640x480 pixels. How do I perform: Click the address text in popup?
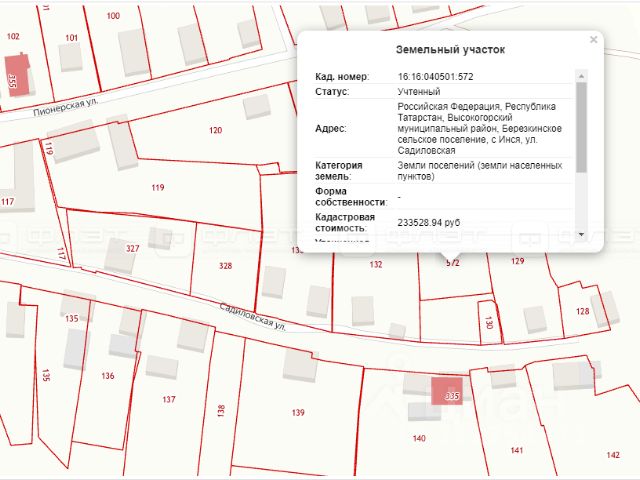coord(480,128)
